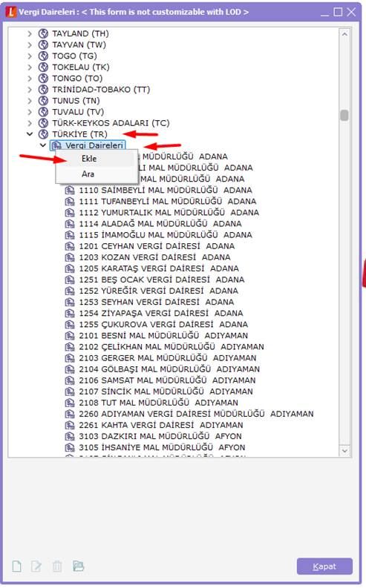366x588 pixels.
Task: Expand the TOGO (TG) node
Action: (x=30, y=56)
